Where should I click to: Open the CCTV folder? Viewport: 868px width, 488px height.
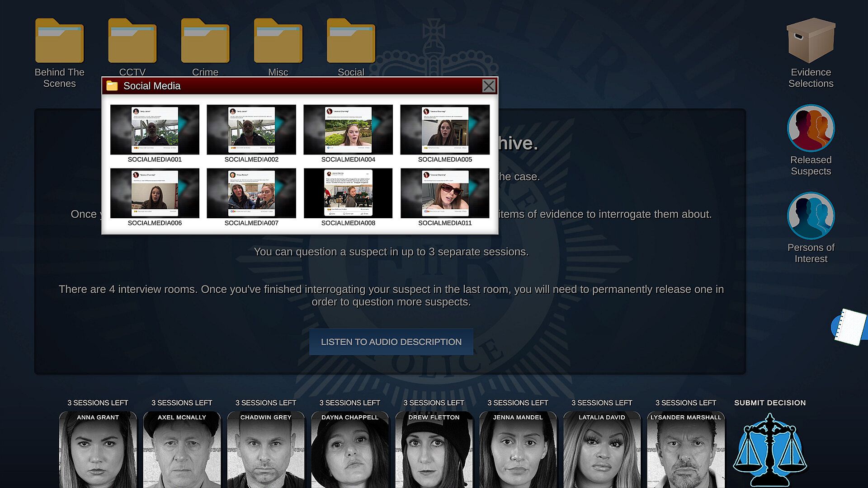coord(132,42)
